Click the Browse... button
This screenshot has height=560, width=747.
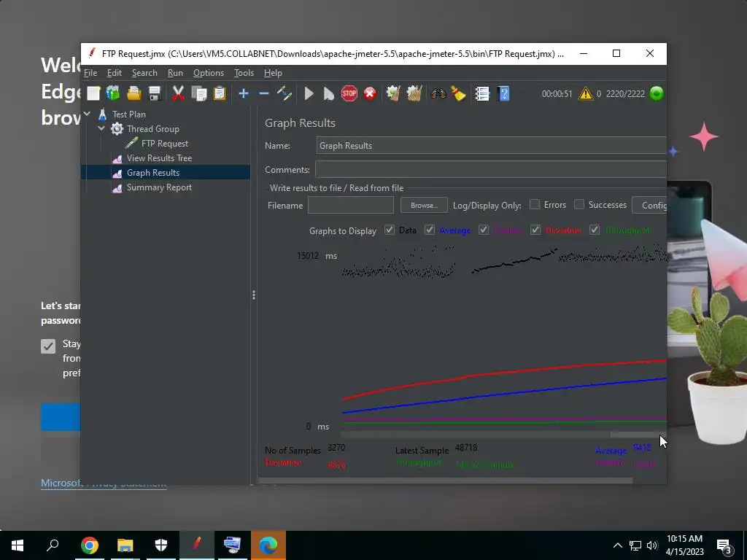pos(424,205)
